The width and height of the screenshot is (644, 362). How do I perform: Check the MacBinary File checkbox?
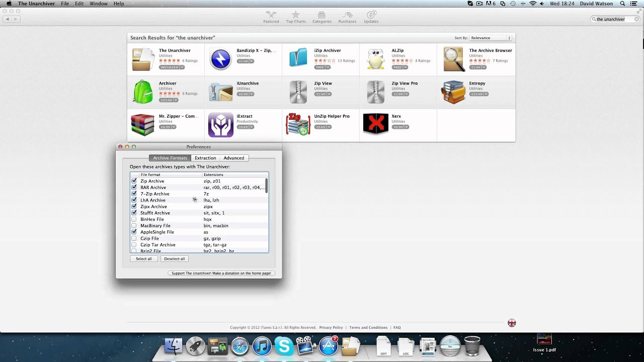click(134, 225)
